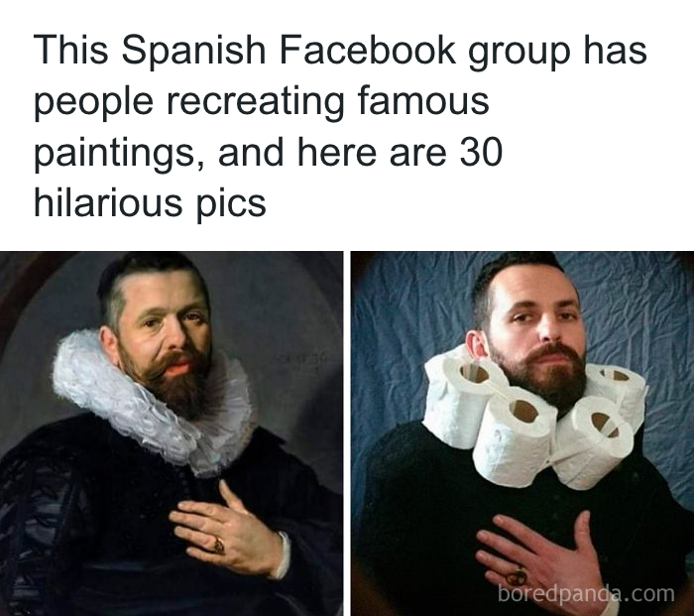Open the original painting image on left

click(172, 433)
